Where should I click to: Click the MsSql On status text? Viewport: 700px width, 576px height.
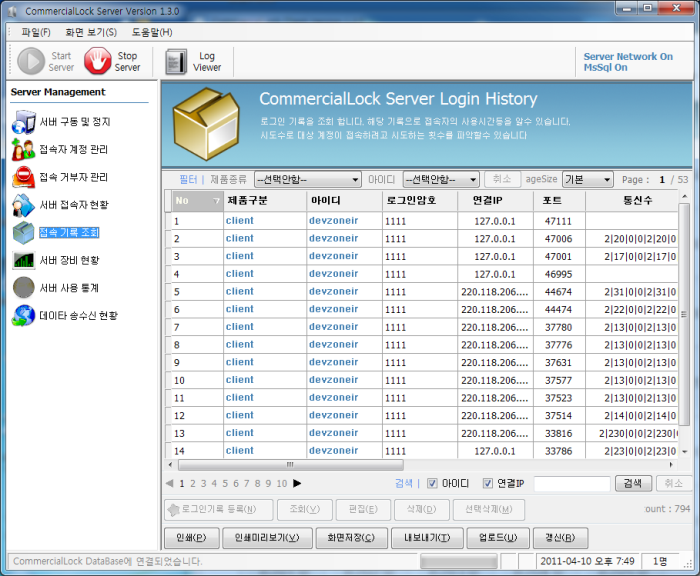coord(605,67)
